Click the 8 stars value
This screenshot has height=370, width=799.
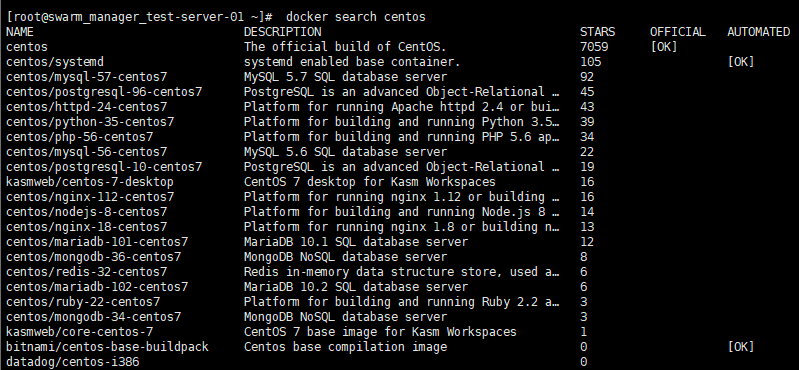pos(583,257)
